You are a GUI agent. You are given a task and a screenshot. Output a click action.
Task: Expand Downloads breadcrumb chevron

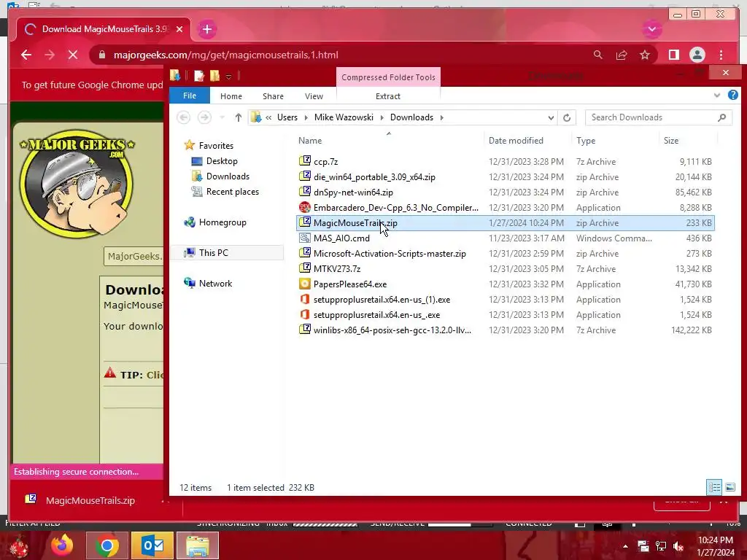point(441,117)
